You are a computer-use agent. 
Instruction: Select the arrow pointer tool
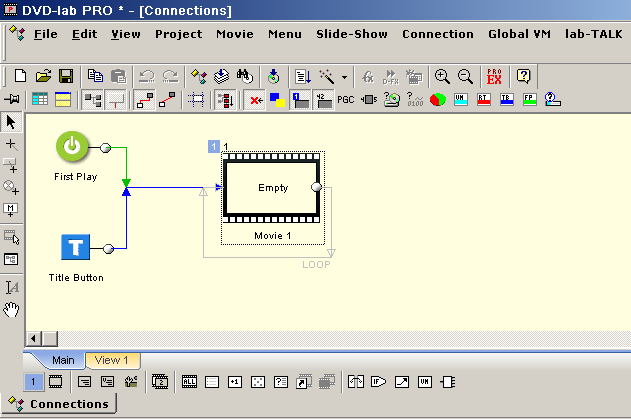pos(11,122)
